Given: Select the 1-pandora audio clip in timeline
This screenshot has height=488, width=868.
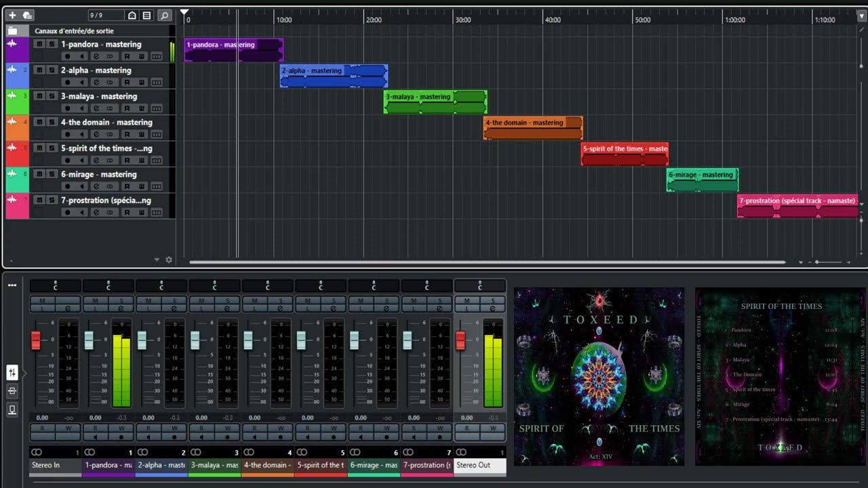Looking at the screenshot, I should (x=233, y=50).
